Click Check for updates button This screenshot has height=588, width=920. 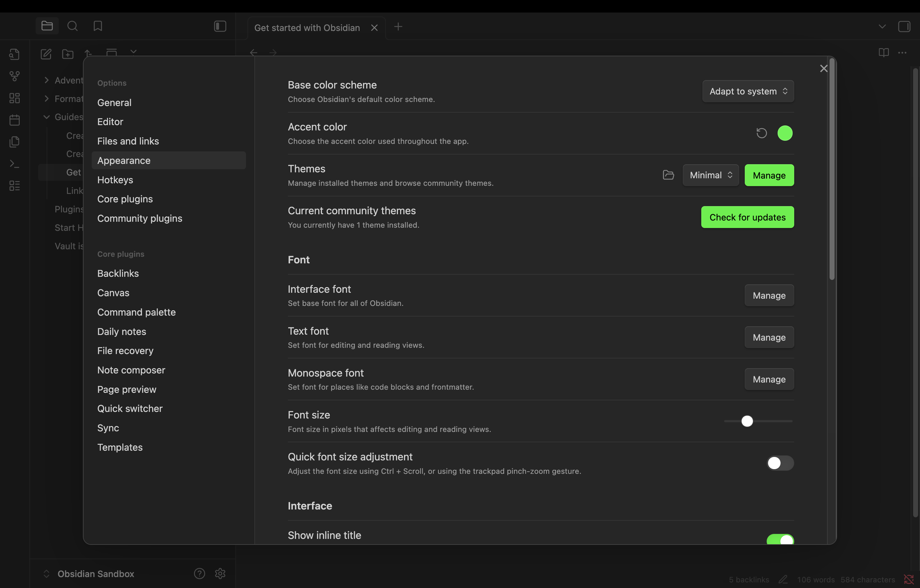tap(747, 217)
